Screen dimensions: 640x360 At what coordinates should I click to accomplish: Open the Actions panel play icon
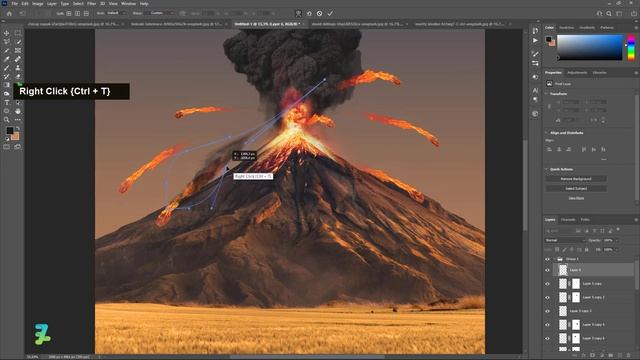tap(535, 40)
